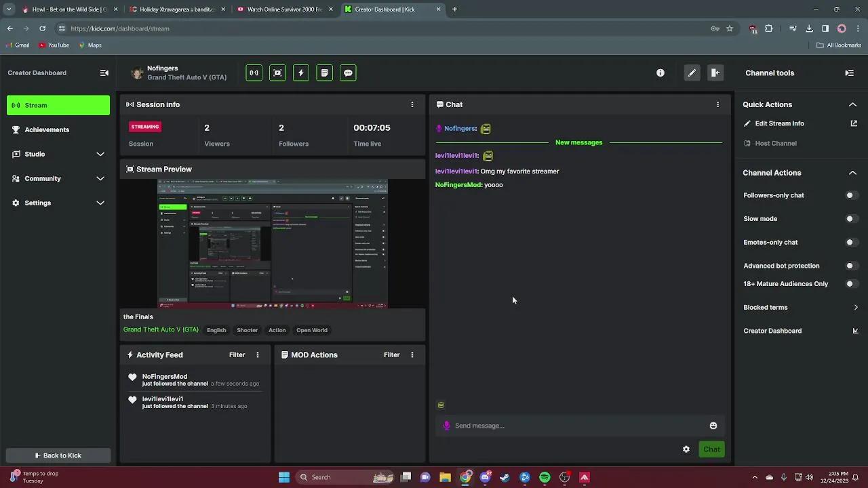Toggle Stream Preview panel icon in toolbar
This screenshot has width=868, height=488.
pos(277,73)
